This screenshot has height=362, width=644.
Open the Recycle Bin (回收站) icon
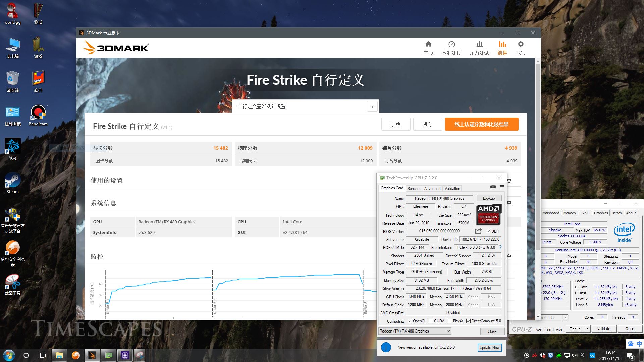point(13,81)
